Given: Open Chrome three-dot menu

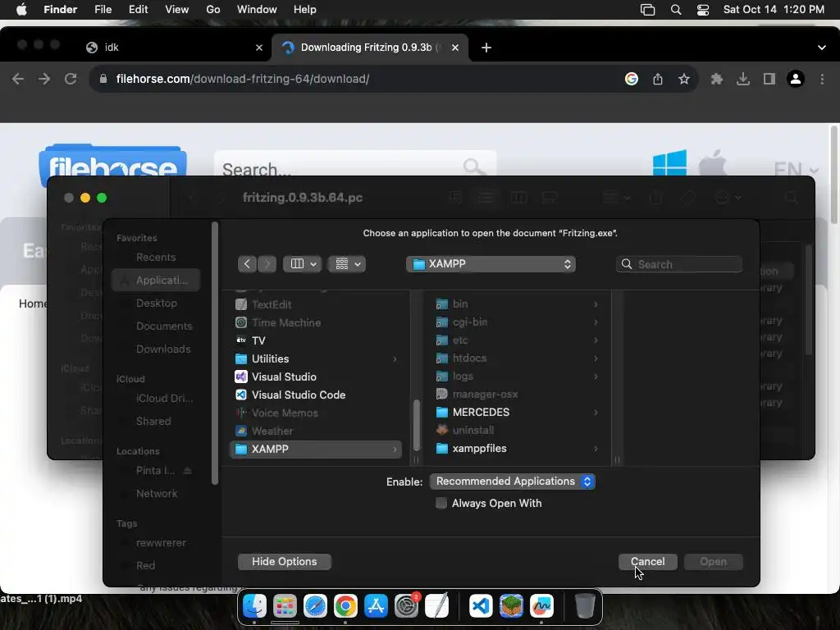Looking at the screenshot, I should click(822, 80).
